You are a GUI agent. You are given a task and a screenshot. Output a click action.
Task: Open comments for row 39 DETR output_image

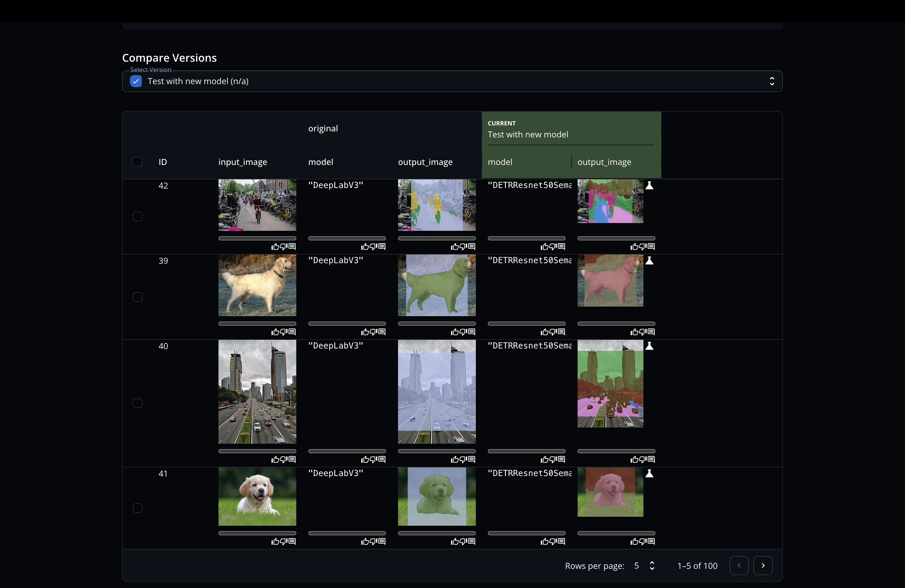tap(651, 332)
